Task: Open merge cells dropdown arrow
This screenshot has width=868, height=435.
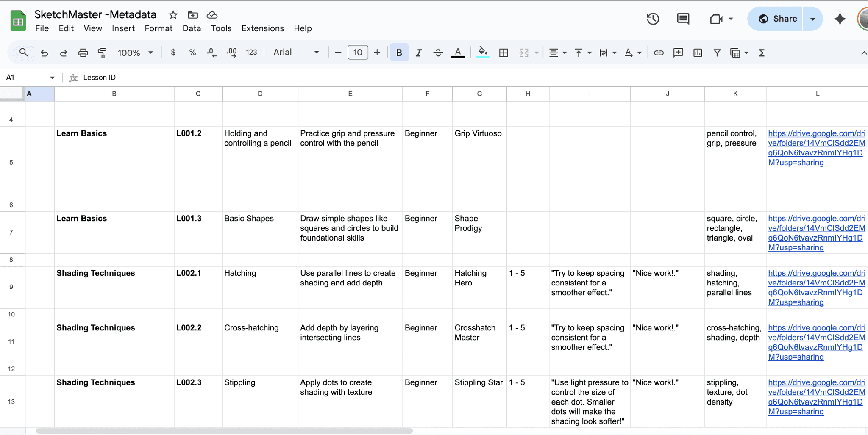Action: [537, 53]
